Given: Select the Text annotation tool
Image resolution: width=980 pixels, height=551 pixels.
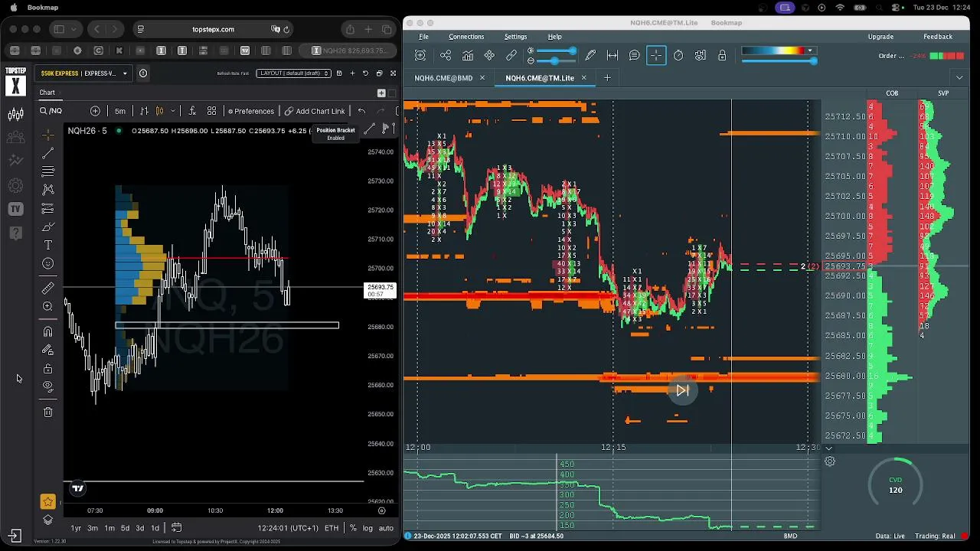Looking at the screenshot, I should 47,245.
